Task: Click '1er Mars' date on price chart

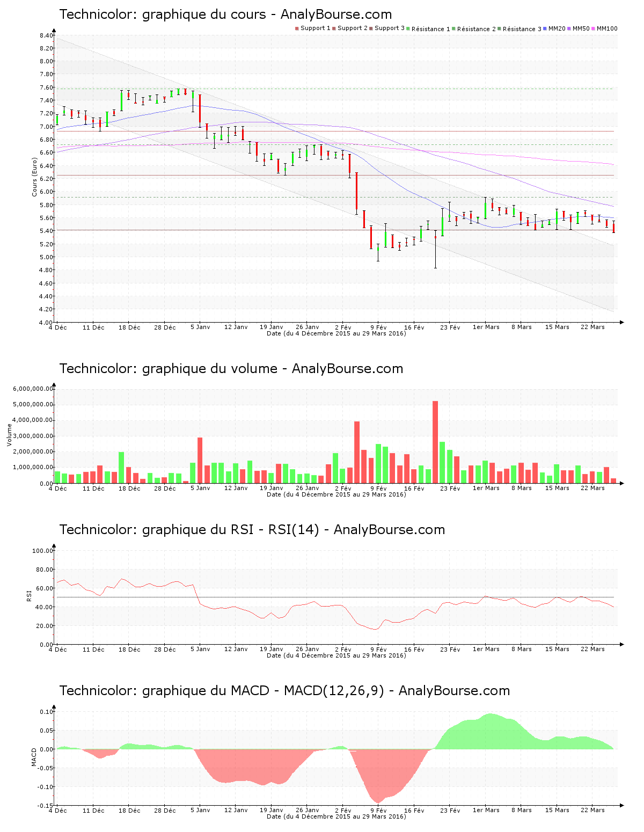Action: click(x=486, y=327)
